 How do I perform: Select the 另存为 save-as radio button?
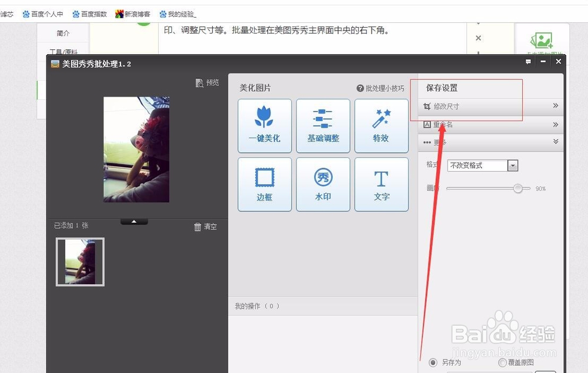point(433,362)
